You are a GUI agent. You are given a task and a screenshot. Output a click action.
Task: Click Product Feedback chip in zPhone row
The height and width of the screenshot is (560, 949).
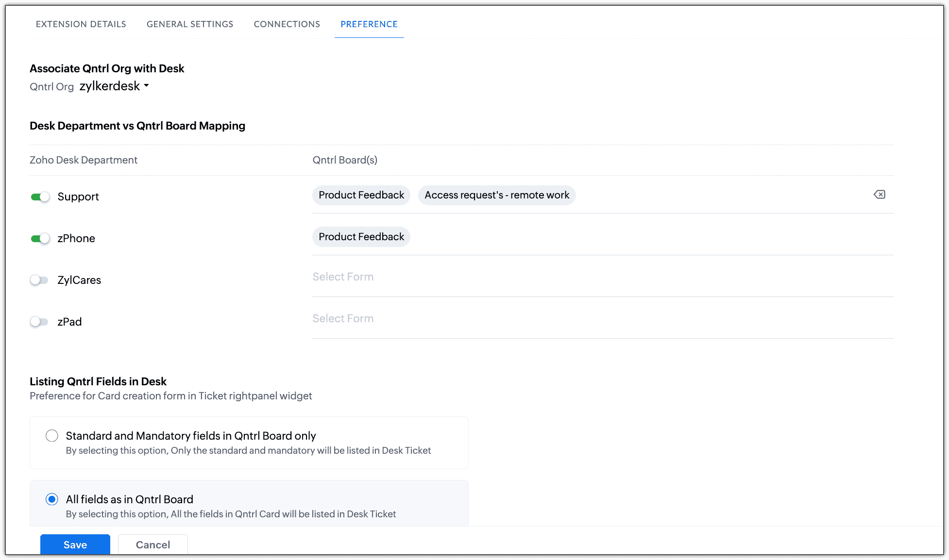[361, 237]
